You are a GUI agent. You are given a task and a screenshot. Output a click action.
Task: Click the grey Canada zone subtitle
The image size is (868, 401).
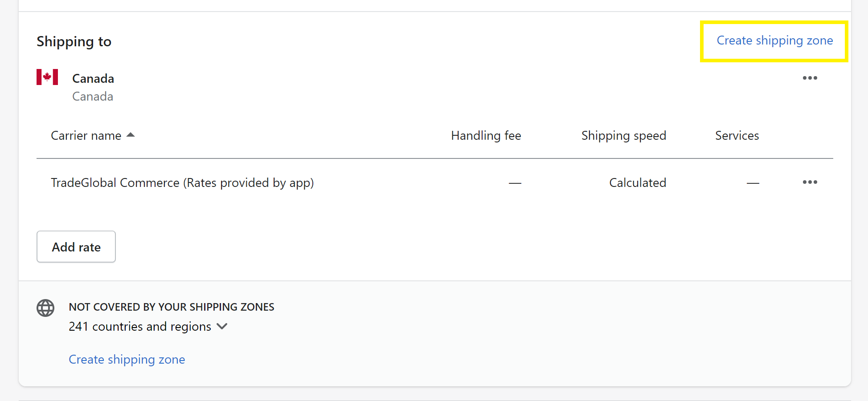coord(93,97)
